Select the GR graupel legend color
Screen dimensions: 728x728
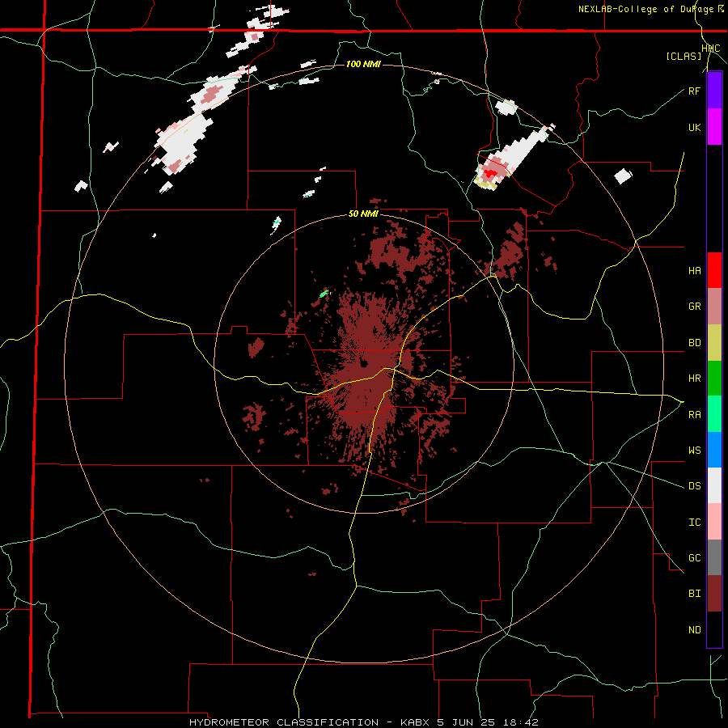(x=714, y=306)
